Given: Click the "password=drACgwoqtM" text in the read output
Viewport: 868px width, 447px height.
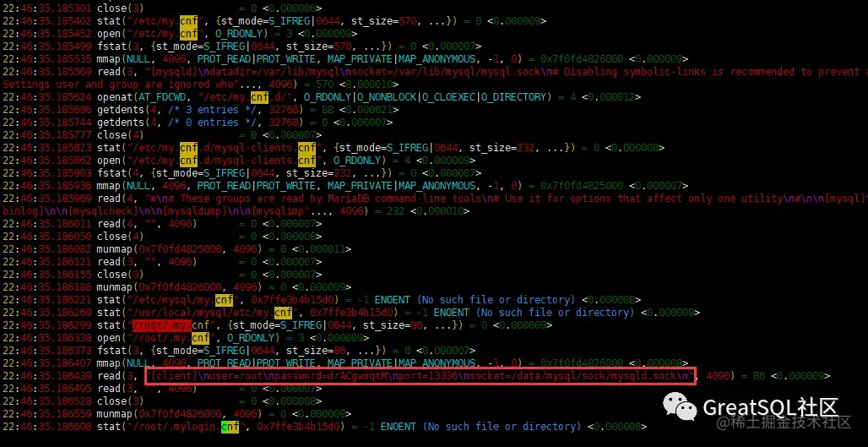Looking at the screenshot, I should pos(333,377).
